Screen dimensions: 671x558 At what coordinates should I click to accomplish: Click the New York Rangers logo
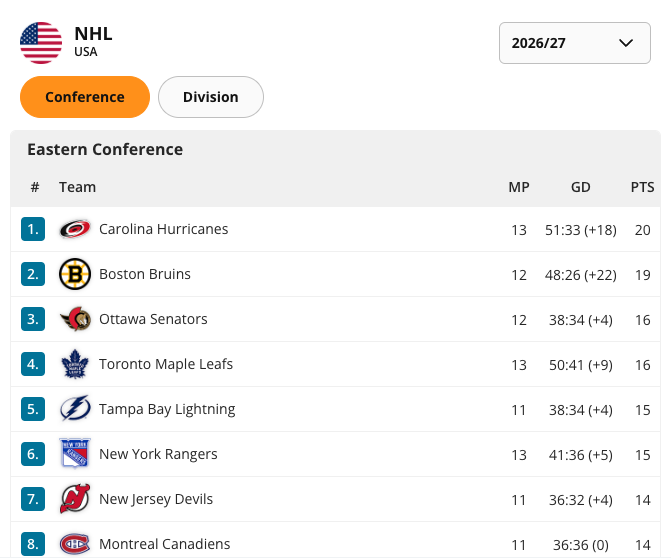click(x=75, y=453)
